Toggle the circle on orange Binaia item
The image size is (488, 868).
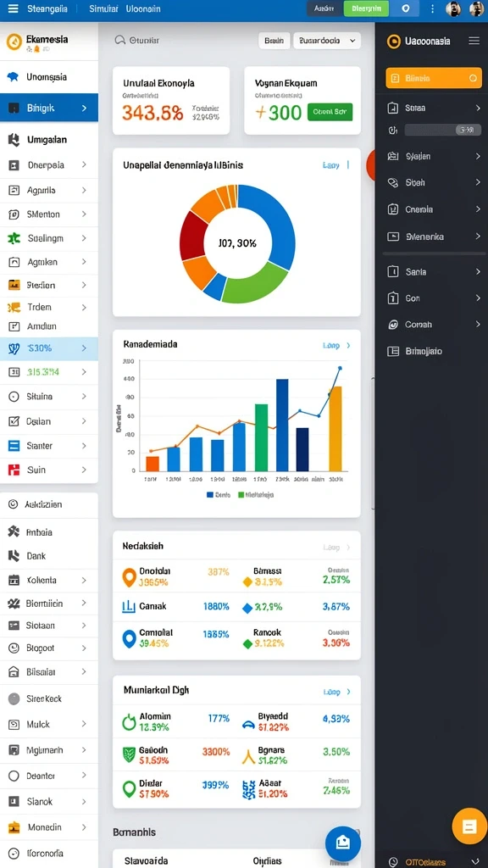click(473, 79)
